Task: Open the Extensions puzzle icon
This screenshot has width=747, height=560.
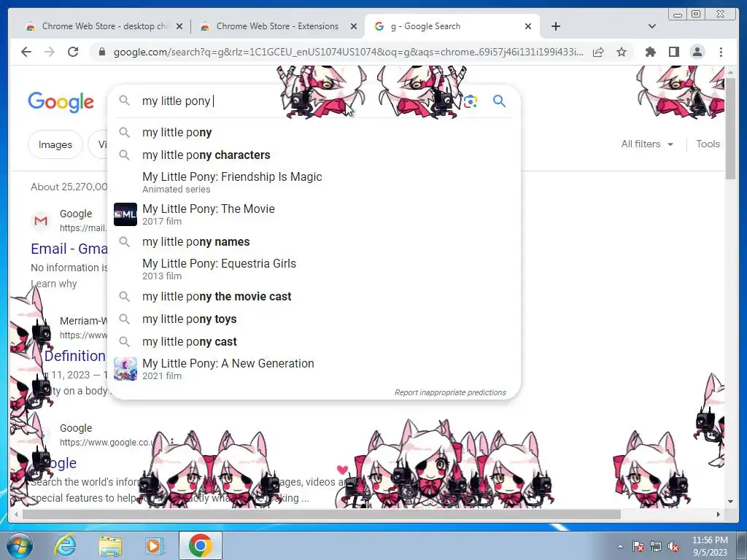Action: pyautogui.click(x=650, y=52)
